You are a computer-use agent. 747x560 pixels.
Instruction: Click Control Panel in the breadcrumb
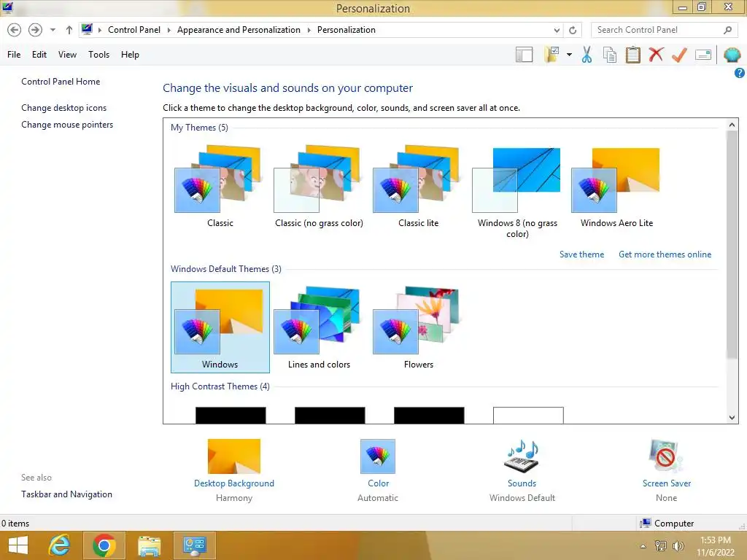point(134,30)
